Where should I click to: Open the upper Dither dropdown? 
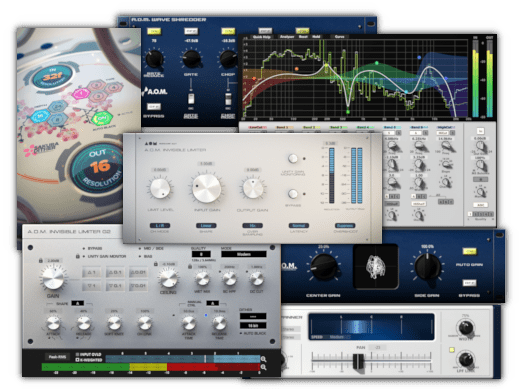[x=253, y=316]
